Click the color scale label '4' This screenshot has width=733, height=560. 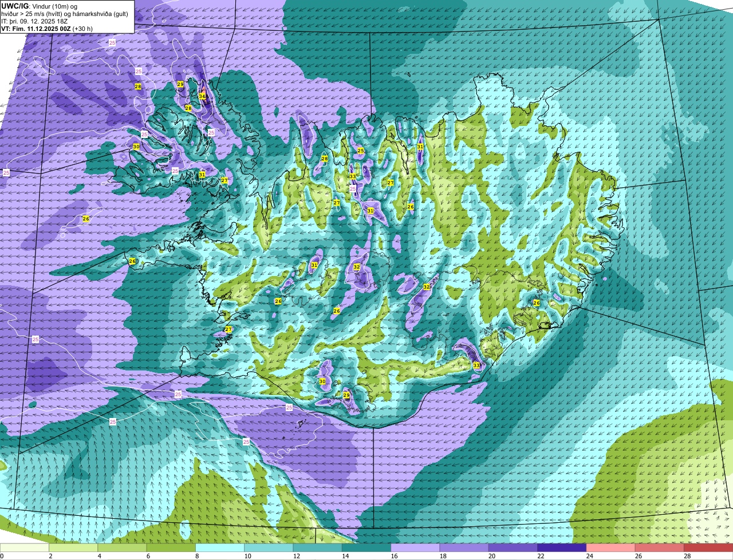coord(99,556)
